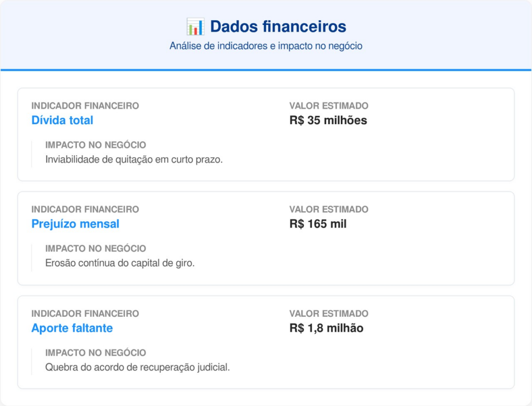This screenshot has width=532, height=406.
Task: Click the "Aporte faltante" indicator link
Action: (x=72, y=328)
